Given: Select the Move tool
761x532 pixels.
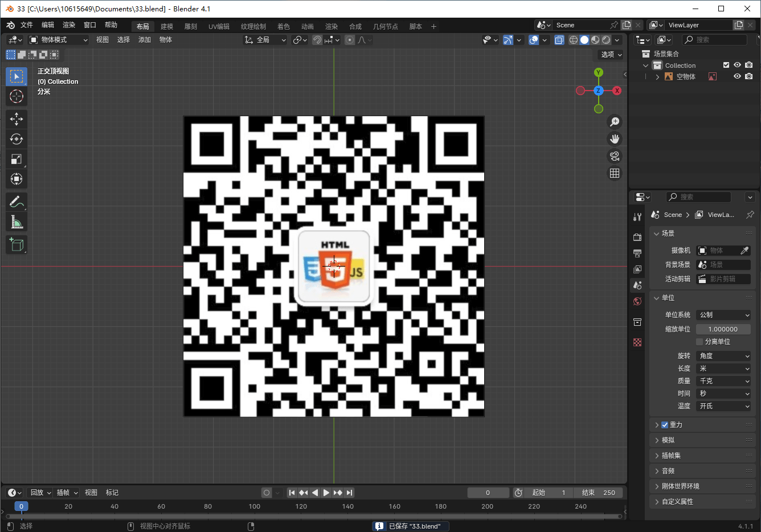Looking at the screenshot, I should 17,118.
